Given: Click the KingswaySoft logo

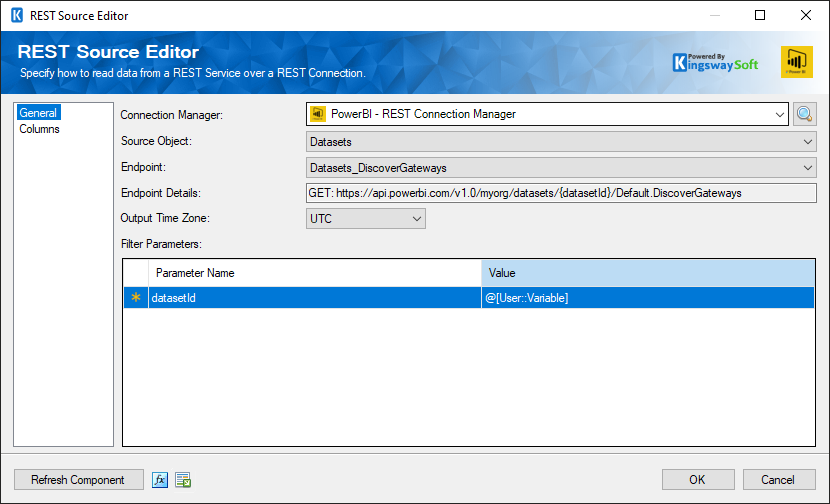Looking at the screenshot, I should click(715, 62).
